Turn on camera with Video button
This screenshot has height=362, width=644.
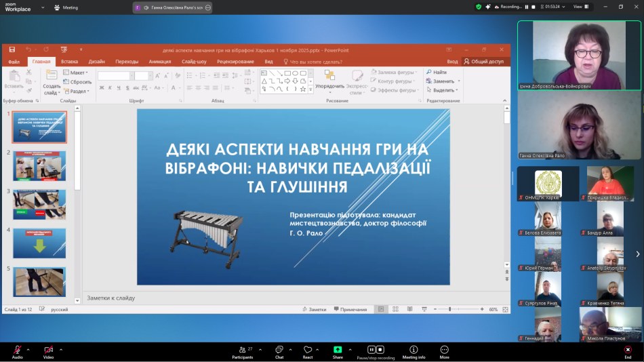48,350
